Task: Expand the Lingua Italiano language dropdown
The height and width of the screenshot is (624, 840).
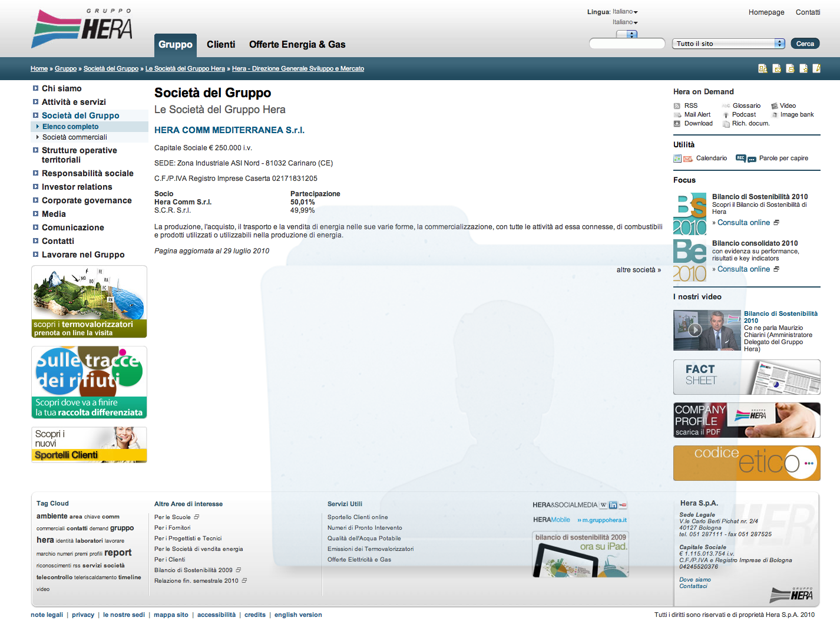Action: click(x=625, y=12)
